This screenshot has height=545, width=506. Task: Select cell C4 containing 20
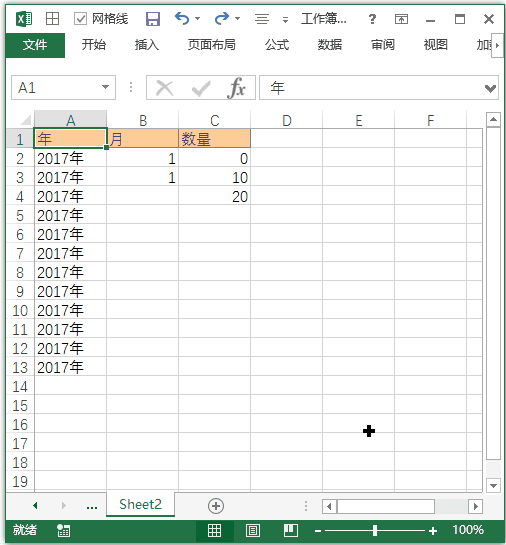[x=215, y=196]
